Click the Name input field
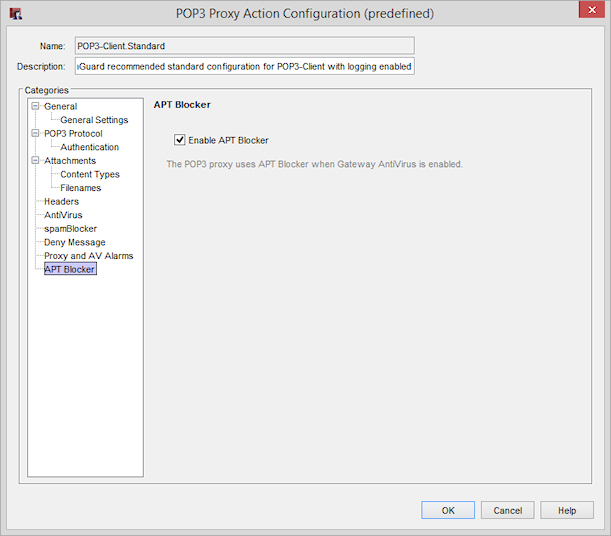The image size is (611, 536). [x=245, y=46]
